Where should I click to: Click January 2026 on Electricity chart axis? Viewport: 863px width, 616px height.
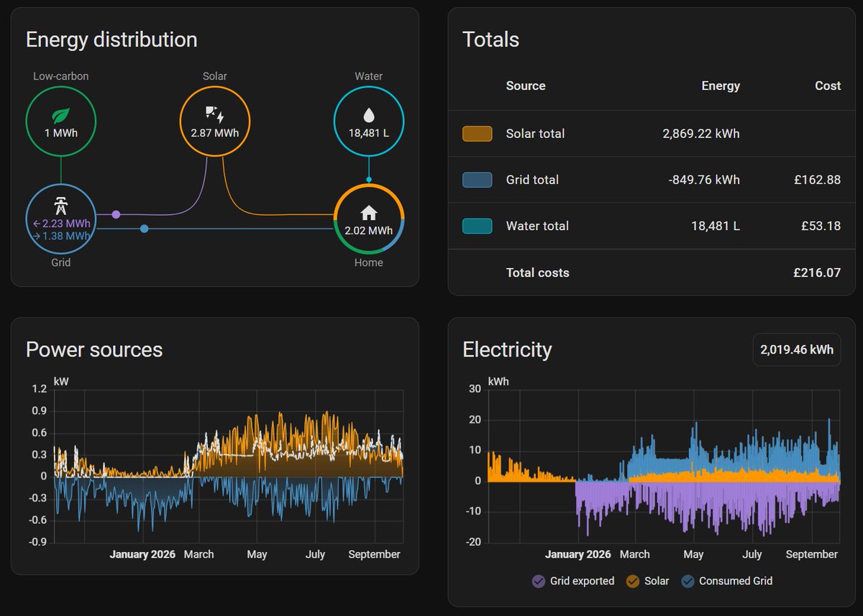pyautogui.click(x=578, y=554)
